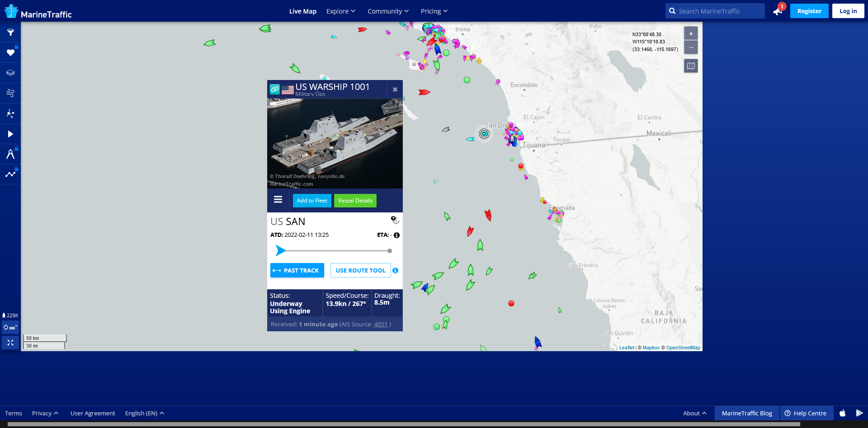
Task: Focus the Search MarineTraffic field
Action: pyautogui.click(x=715, y=11)
